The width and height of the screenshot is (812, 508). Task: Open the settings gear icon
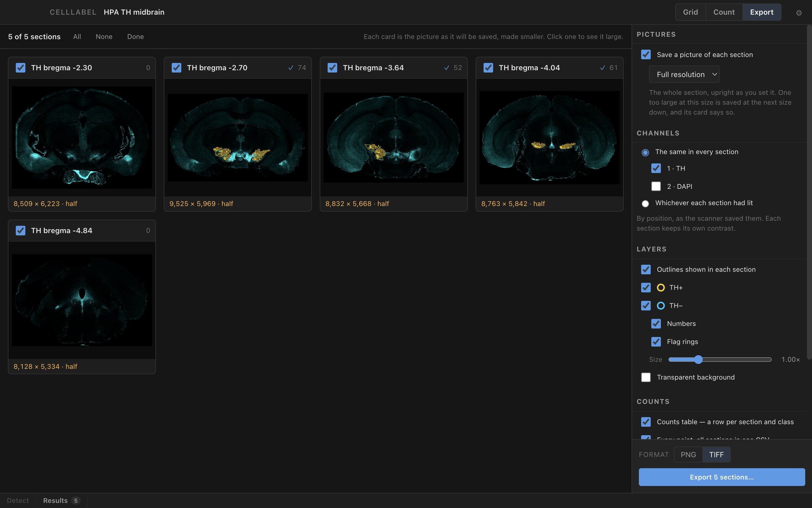[x=799, y=13]
